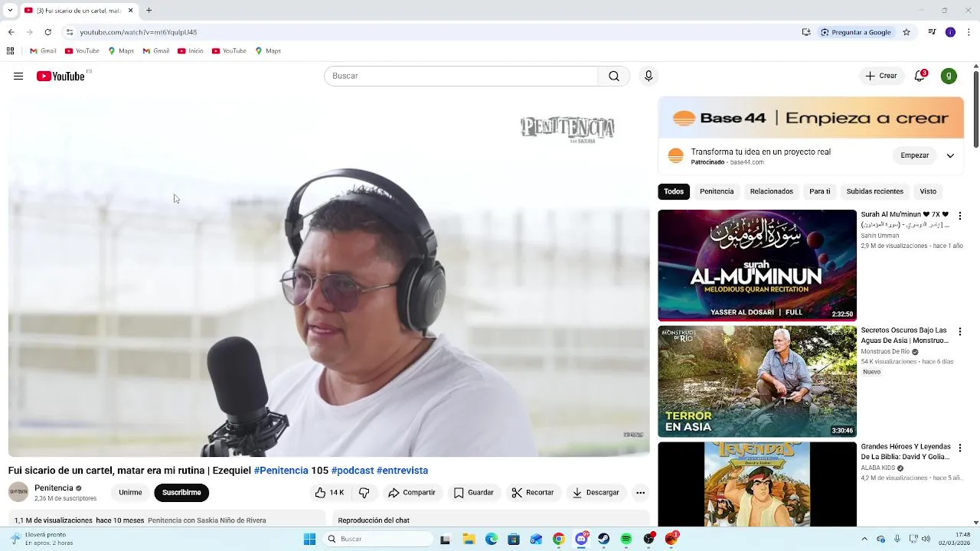Select the Subidas recientes filter chip
Viewport: 980px width, 551px height.
[x=875, y=191]
